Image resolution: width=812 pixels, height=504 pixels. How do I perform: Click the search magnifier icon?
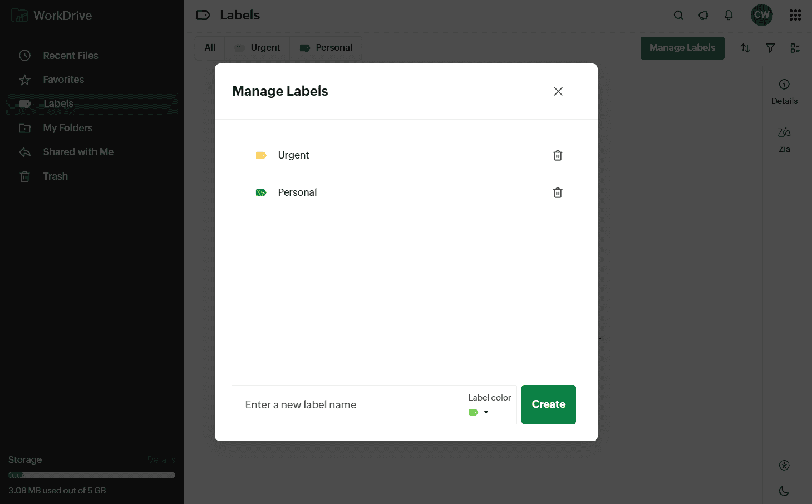pos(678,16)
